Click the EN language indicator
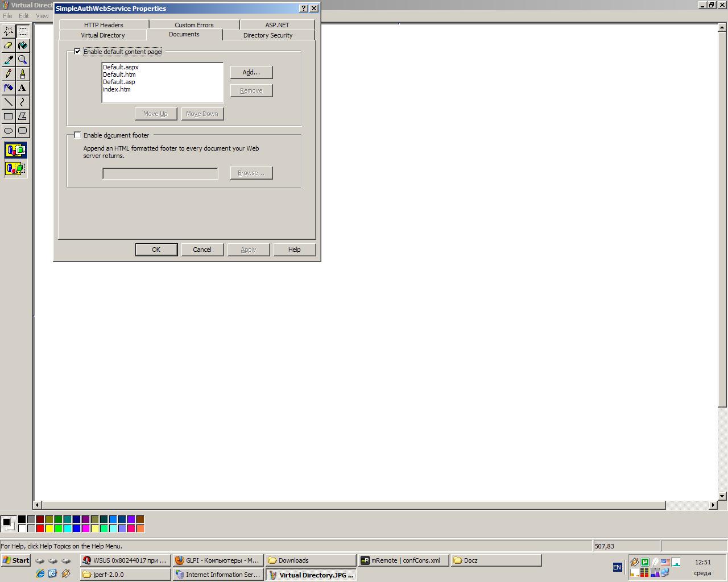This screenshot has height=582, width=728. (617, 567)
